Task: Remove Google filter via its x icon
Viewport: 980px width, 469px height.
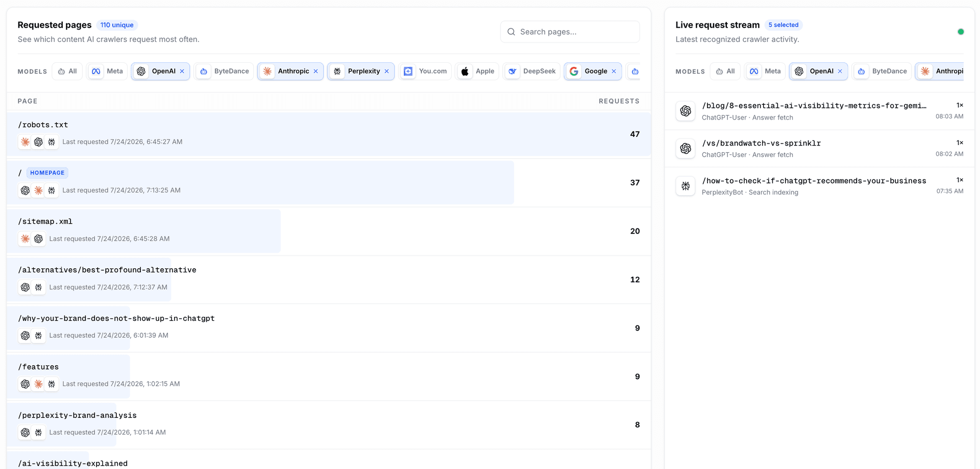Action: 614,72
